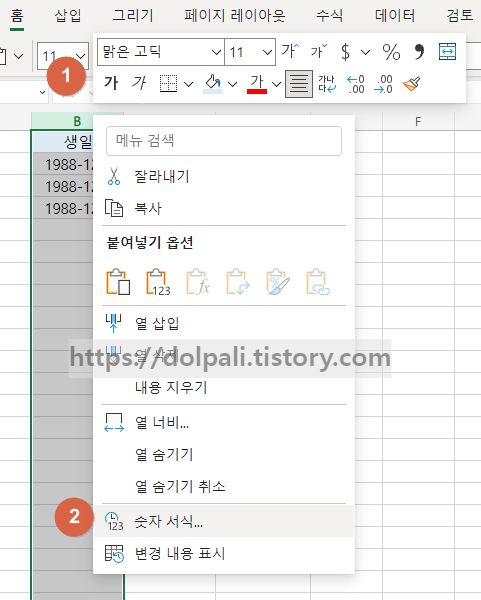Apply accounting dollar number format
The image size is (481, 600).
(x=345, y=52)
